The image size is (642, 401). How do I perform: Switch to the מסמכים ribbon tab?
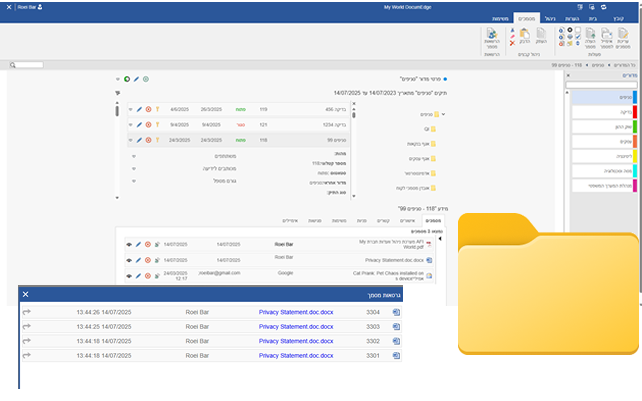click(525, 19)
